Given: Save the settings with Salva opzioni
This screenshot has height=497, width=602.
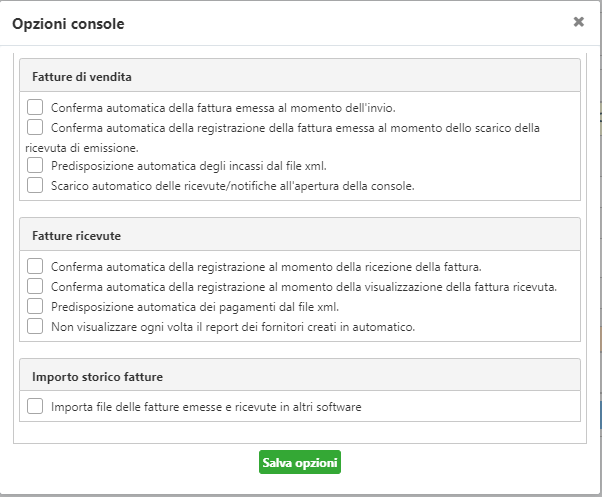Looking at the screenshot, I should [300, 462].
